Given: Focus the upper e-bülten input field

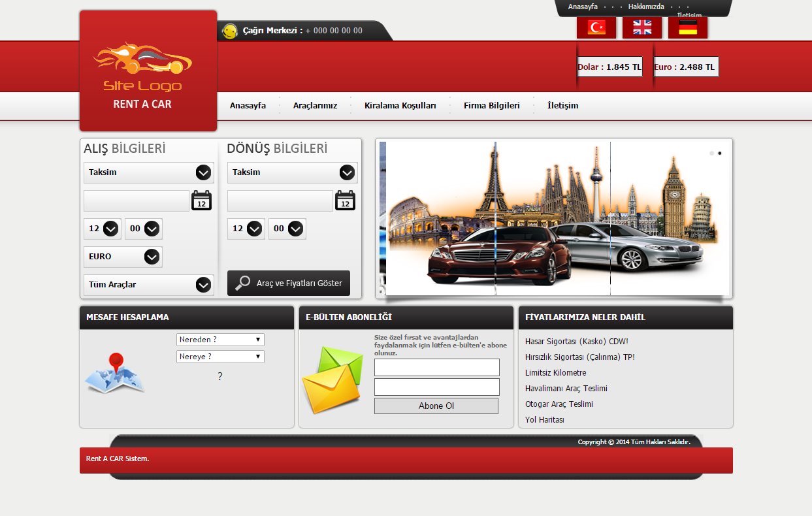Looking at the screenshot, I should point(437,368).
